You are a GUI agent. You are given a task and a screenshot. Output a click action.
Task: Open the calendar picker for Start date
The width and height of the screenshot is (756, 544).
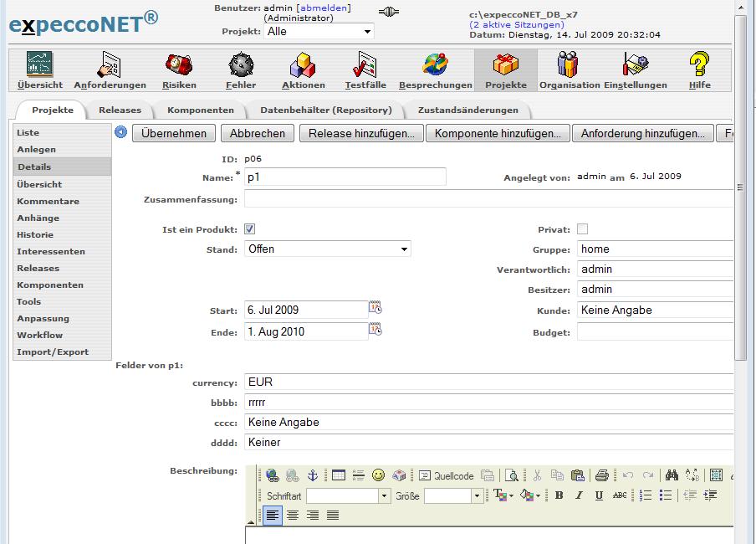click(x=375, y=307)
